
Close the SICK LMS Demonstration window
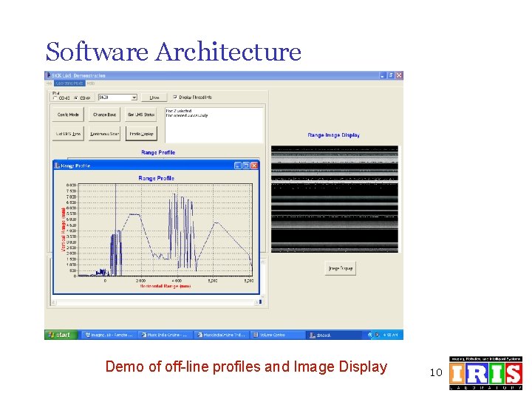click(x=399, y=75)
